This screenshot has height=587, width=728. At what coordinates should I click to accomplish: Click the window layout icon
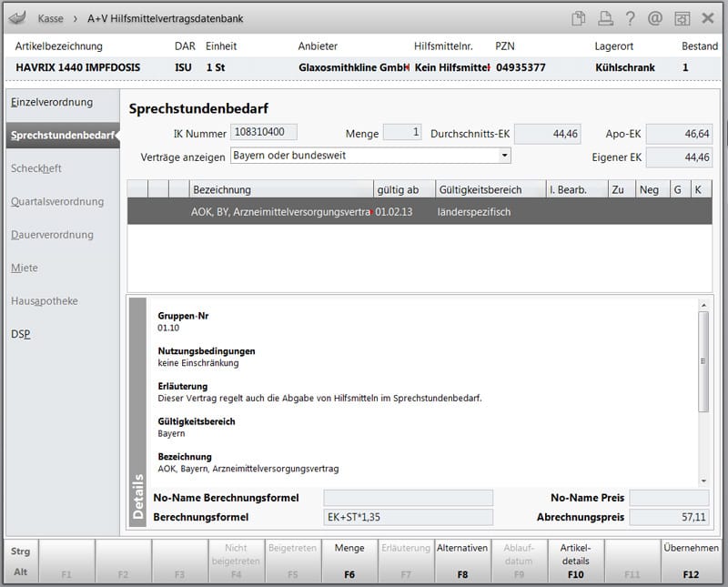click(x=682, y=18)
